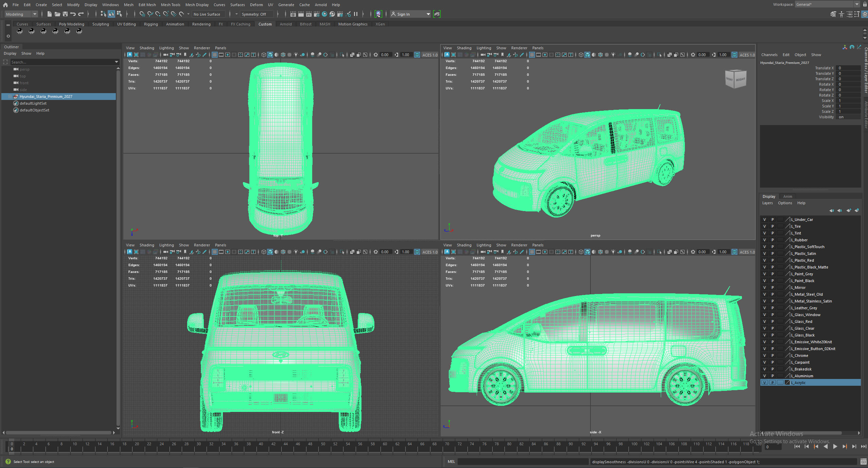Toggle visibility V for layer L_Chrome
Viewport: 868px width, 468px height.
coord(764,356)
